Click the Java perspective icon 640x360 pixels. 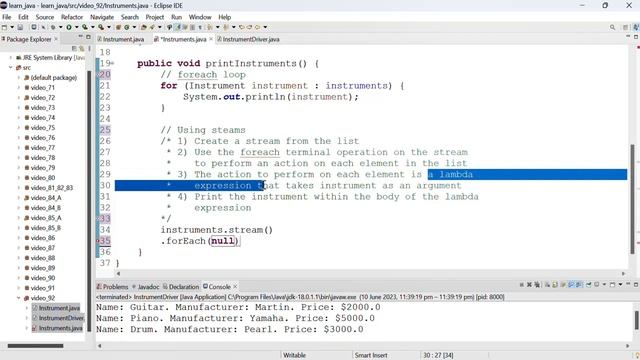pyautogui.click(x=636, y=27)
